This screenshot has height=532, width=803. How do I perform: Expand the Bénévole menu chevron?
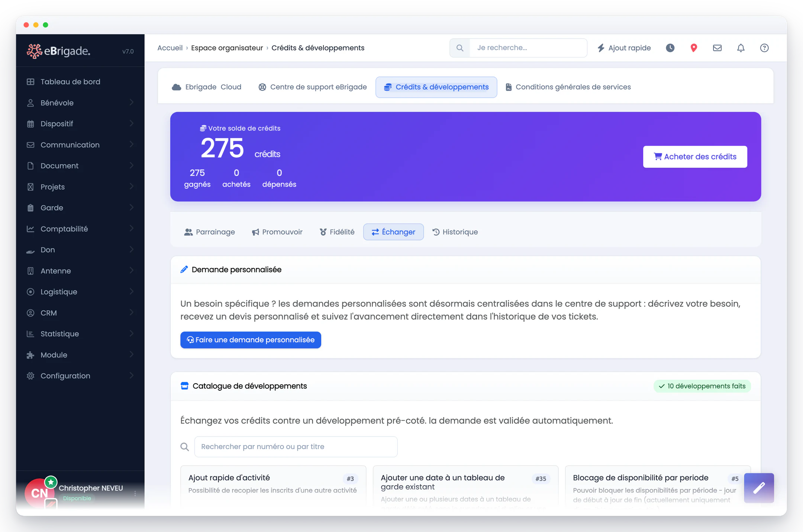point(132,103)
